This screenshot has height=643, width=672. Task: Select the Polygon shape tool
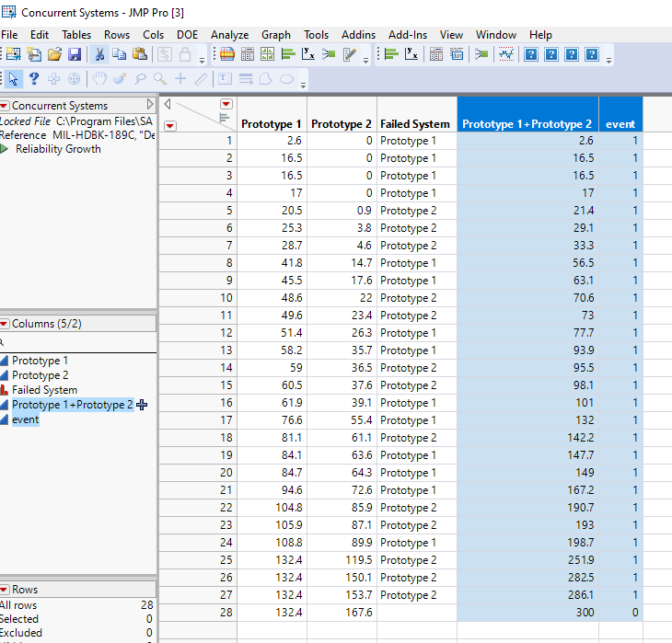266,79
